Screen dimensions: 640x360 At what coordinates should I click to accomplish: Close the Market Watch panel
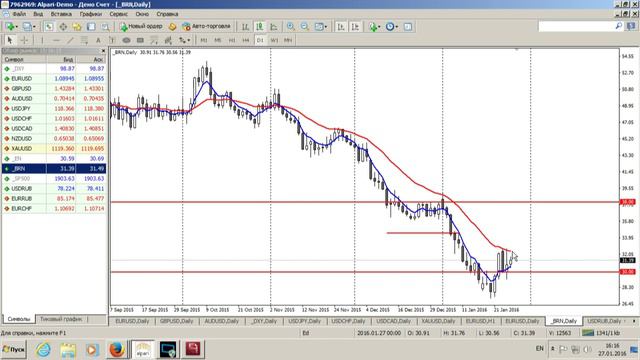103,51
